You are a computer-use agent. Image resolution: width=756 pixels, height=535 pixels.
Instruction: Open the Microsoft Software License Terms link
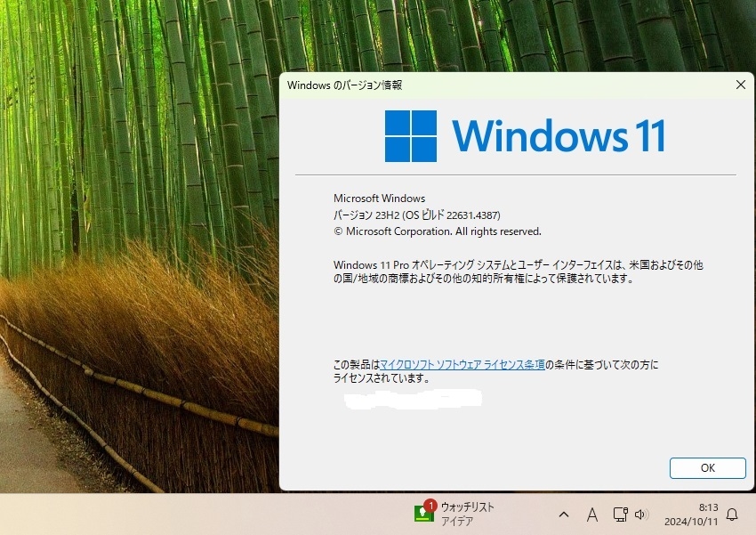[x=462, y=365]
